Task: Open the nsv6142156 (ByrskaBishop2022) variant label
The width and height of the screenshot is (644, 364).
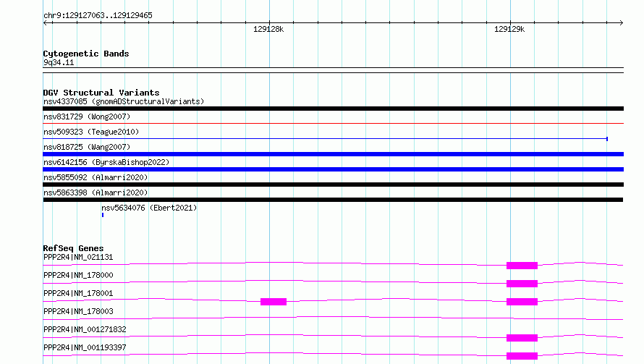Action: click(106, 162)
